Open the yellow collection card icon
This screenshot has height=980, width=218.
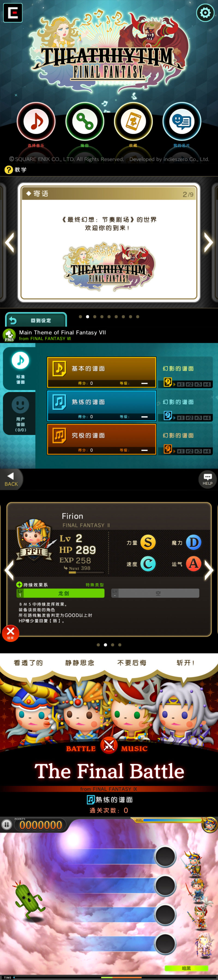pos(133,122)
